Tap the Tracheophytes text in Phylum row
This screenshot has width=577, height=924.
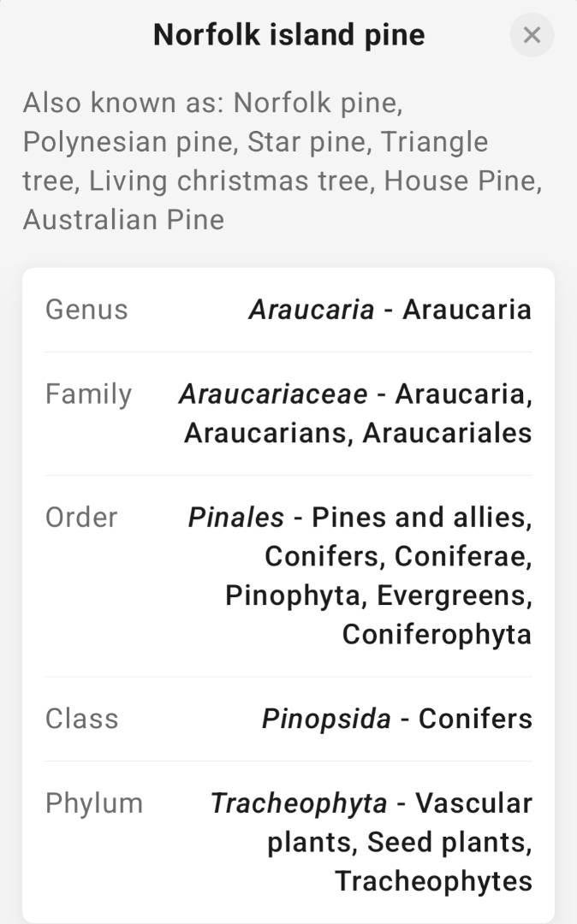pos(433,880)
